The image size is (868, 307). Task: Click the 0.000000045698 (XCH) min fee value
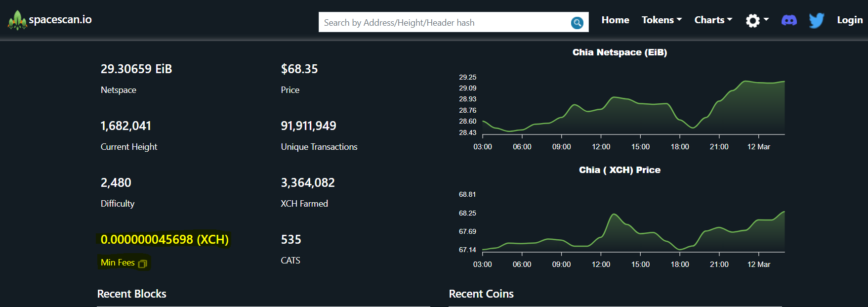(x=165, y=239)
